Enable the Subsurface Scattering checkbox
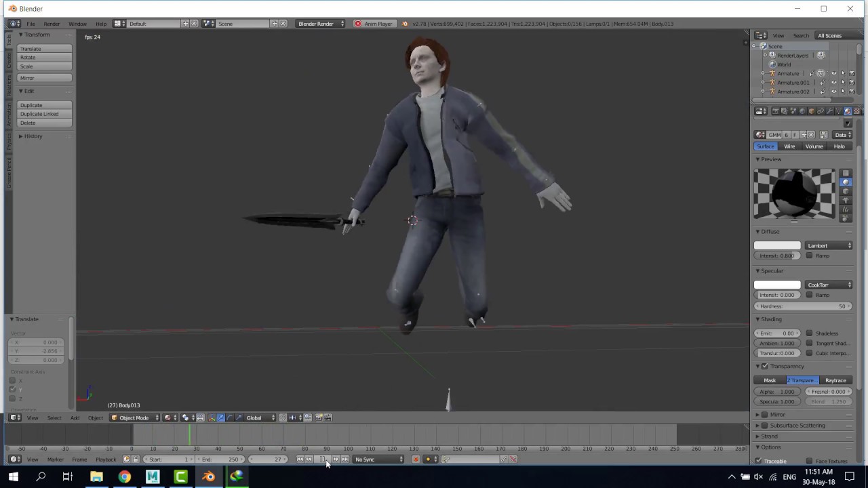The height and width of the screenshot is (488, 868). pos(765,426)
